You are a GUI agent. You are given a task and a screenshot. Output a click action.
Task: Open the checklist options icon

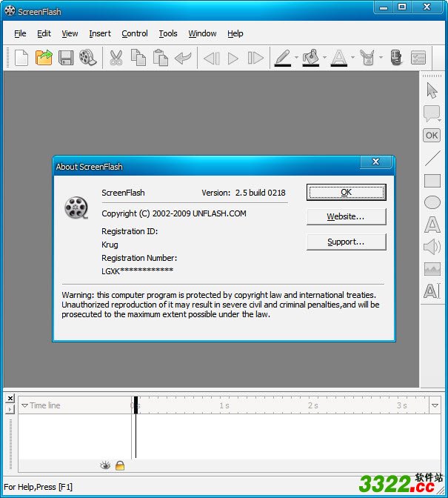click(418, 58)
